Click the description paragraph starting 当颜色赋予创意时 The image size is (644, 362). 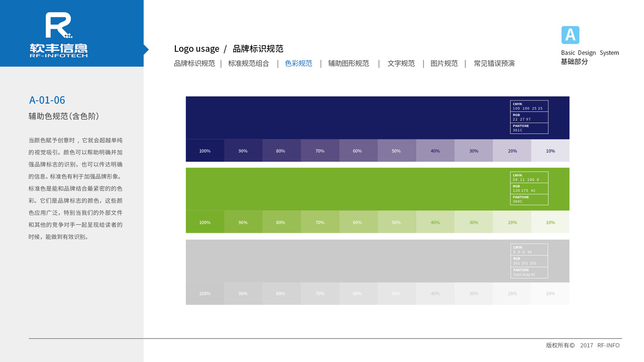point(75,189)
